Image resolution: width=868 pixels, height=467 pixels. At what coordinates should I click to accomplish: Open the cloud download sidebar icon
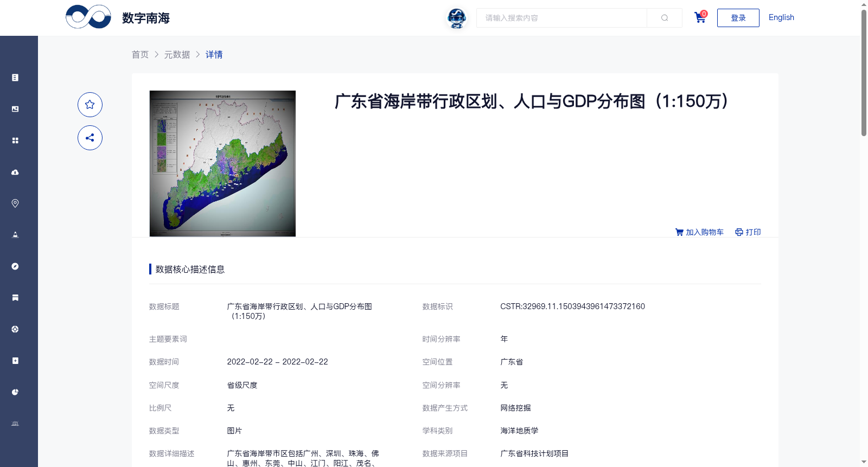15,172
